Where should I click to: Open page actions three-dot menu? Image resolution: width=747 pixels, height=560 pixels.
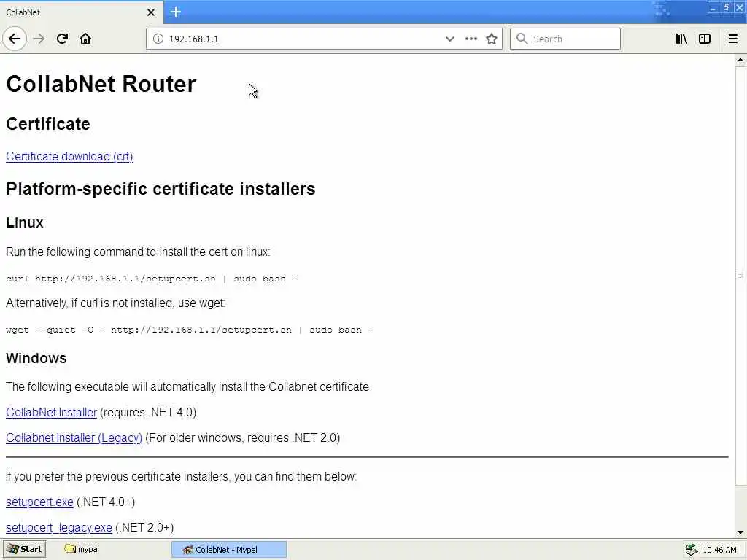471,39
